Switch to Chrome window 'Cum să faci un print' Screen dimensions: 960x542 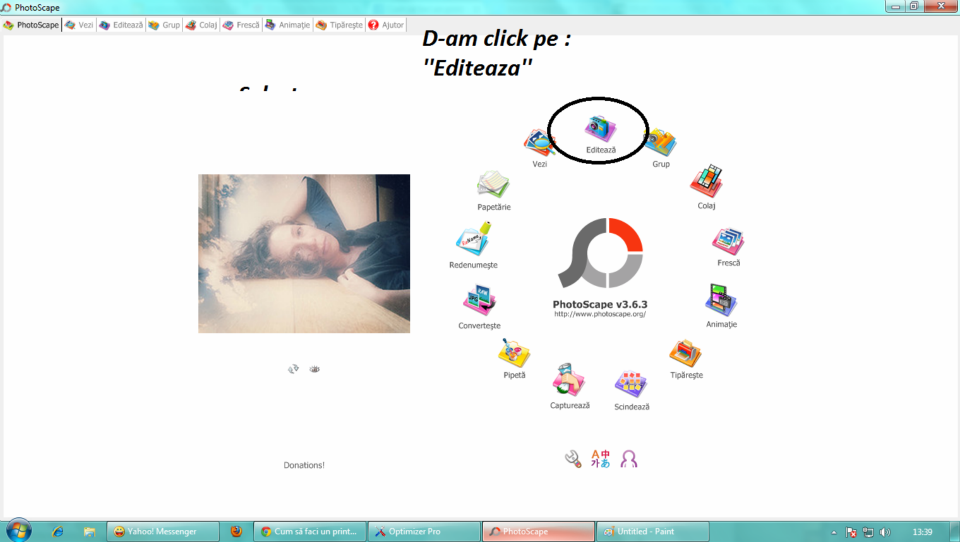tap(310, 532)
